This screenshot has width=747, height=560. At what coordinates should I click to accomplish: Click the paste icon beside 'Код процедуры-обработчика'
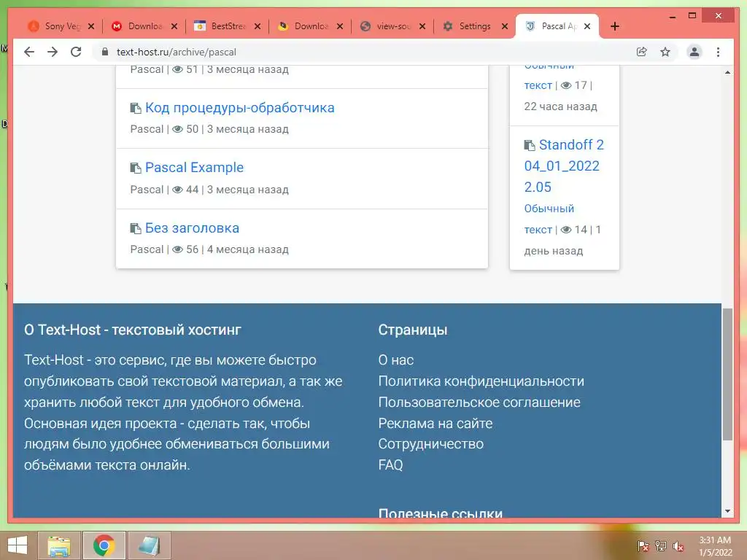tap(136, 109)
